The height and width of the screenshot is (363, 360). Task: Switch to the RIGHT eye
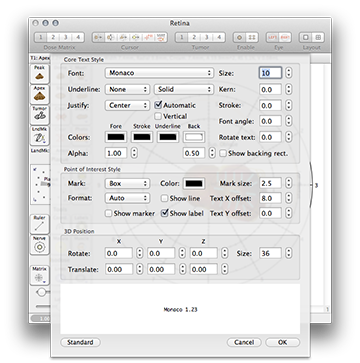[285, 37]
